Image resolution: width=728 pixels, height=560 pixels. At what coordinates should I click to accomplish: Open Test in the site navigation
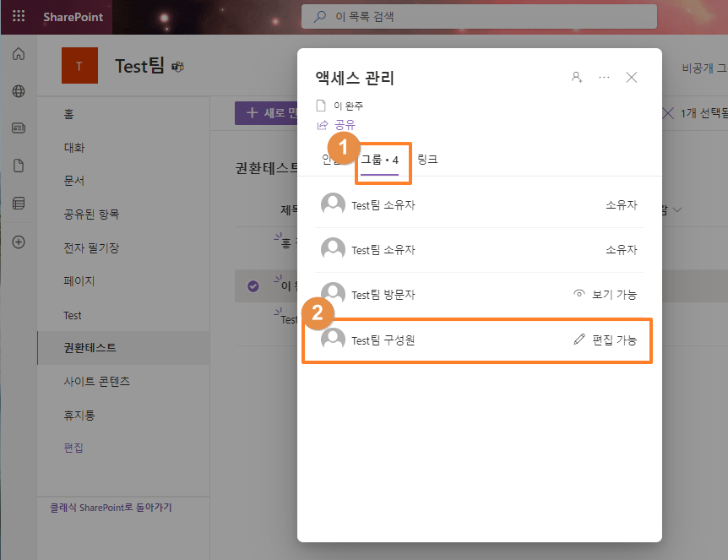(x=73, y=316)
